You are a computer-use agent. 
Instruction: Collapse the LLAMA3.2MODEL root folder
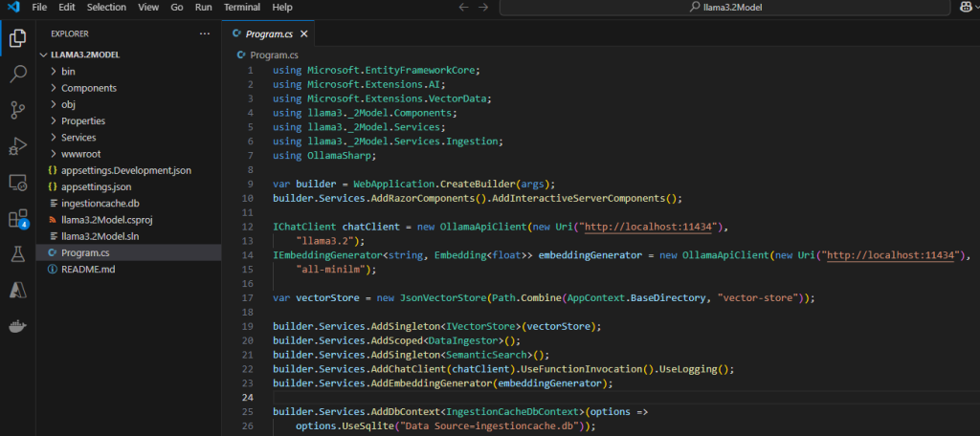[x=44, y=54]
